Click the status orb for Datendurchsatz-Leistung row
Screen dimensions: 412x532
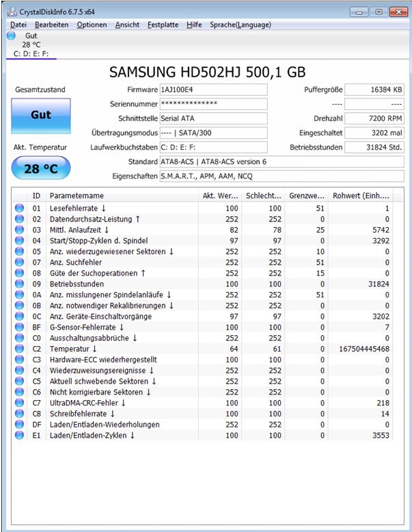tap(19, 219)
